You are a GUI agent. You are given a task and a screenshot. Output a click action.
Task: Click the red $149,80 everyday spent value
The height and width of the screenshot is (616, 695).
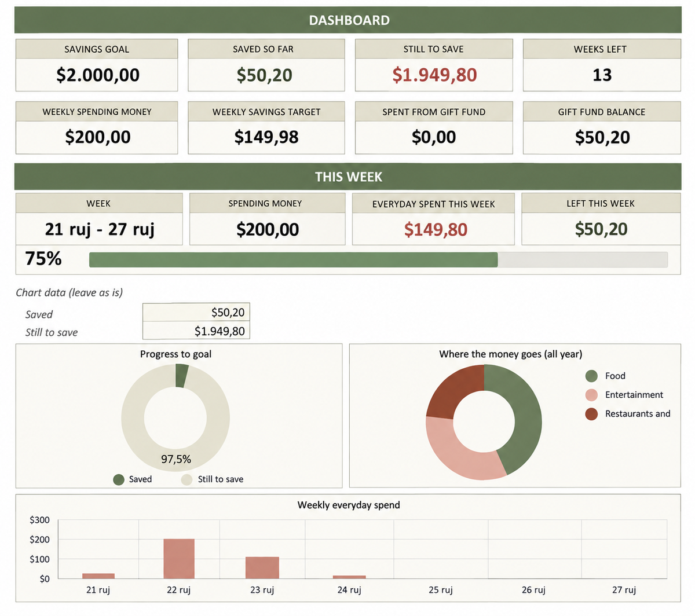tap(436, 230)
